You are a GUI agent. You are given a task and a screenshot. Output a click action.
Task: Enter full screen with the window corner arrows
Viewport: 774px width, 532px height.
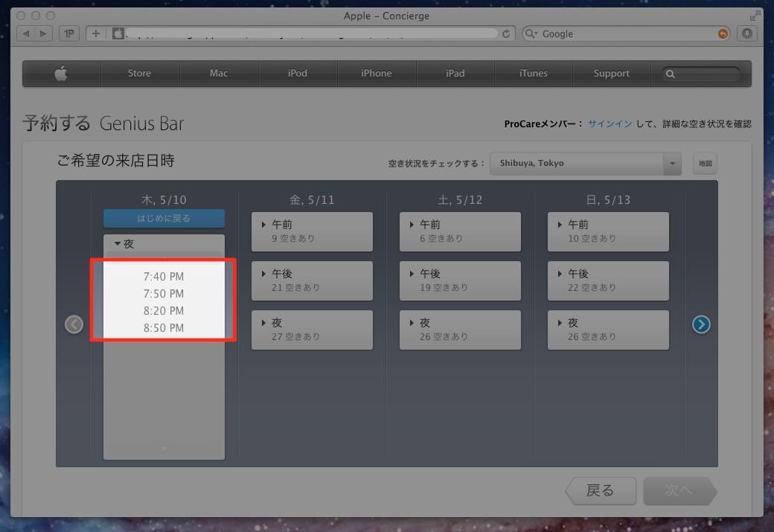coord(754,16)
